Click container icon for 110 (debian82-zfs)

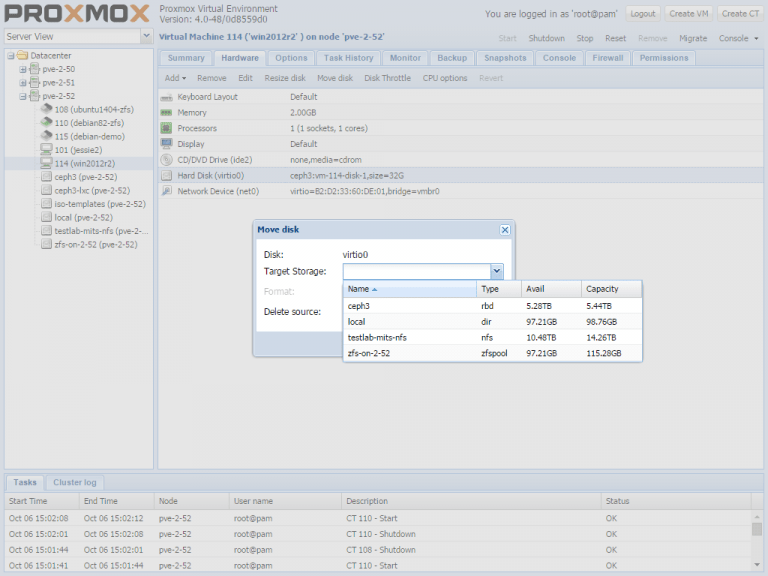(x=47, y=122)
